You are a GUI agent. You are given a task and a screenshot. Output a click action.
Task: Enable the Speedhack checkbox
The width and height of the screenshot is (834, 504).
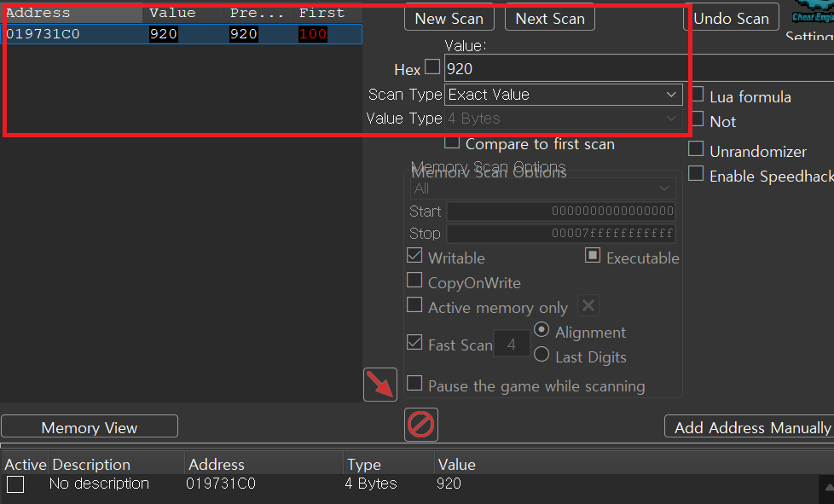[696, 174]
